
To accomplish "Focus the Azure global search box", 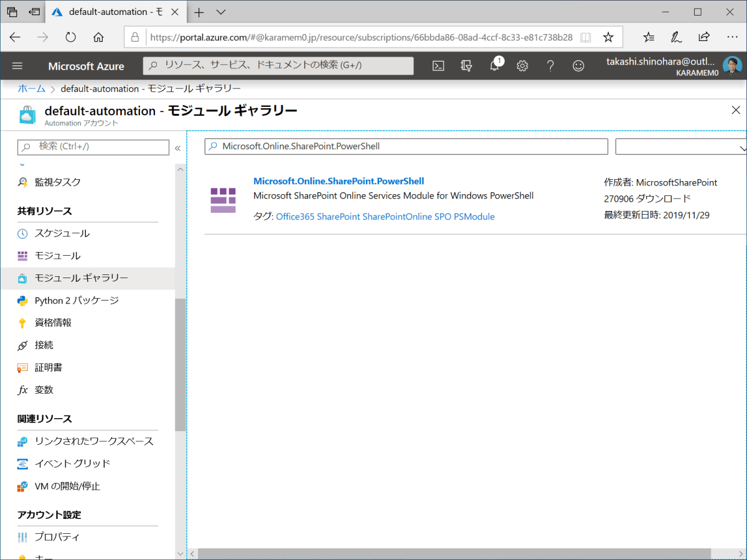I will pyautogui.click(x=278, y=65).
